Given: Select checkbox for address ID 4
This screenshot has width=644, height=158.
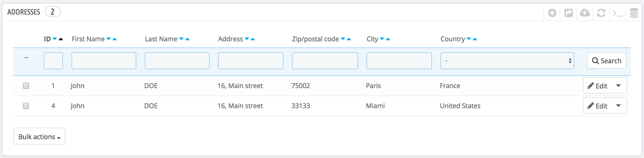Looking at the screenshot, I should tap(26, 106).
